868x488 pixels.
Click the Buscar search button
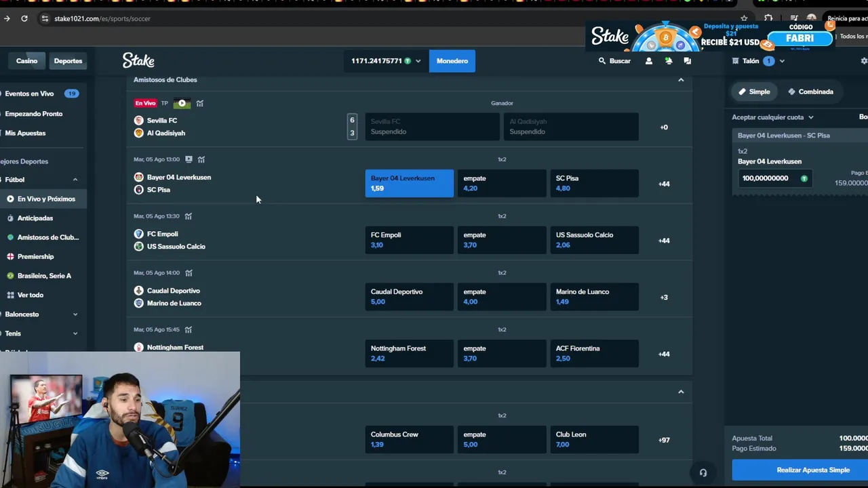614,61
